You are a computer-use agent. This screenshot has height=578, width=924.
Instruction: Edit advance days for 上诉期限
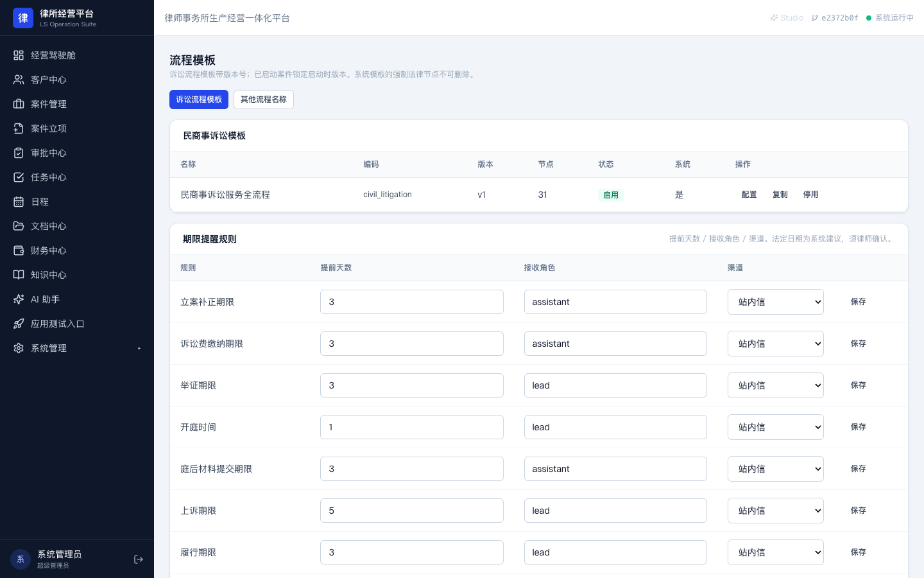pos(412,511)
